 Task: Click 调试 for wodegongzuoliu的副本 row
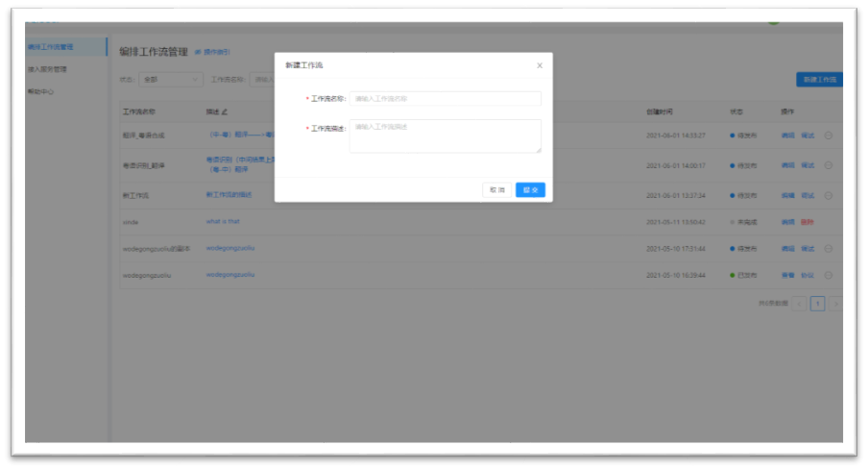[x=808, y=248]
